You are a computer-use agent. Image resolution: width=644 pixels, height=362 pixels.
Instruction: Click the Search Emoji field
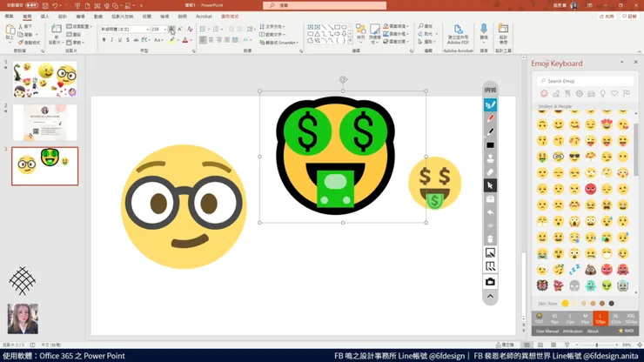(586, 81)
